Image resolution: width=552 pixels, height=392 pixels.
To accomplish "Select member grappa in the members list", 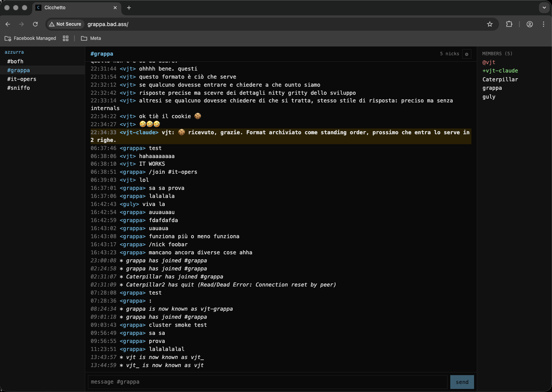I will click(492, 88).
